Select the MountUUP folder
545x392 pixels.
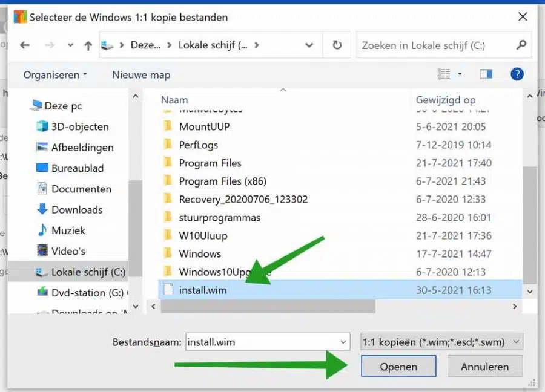pos(204,126)
